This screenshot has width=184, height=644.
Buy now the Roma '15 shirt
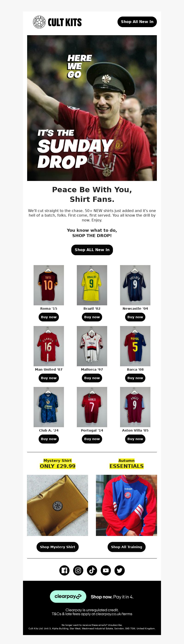tap(49, 317)
